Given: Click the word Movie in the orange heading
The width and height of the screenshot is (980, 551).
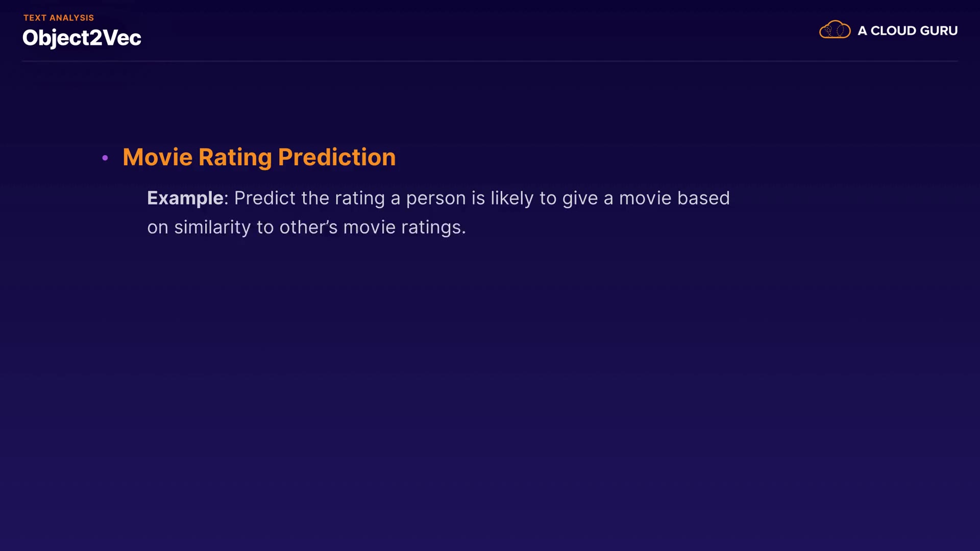Looking at the screenshot, I should click(x=157, y=157).
